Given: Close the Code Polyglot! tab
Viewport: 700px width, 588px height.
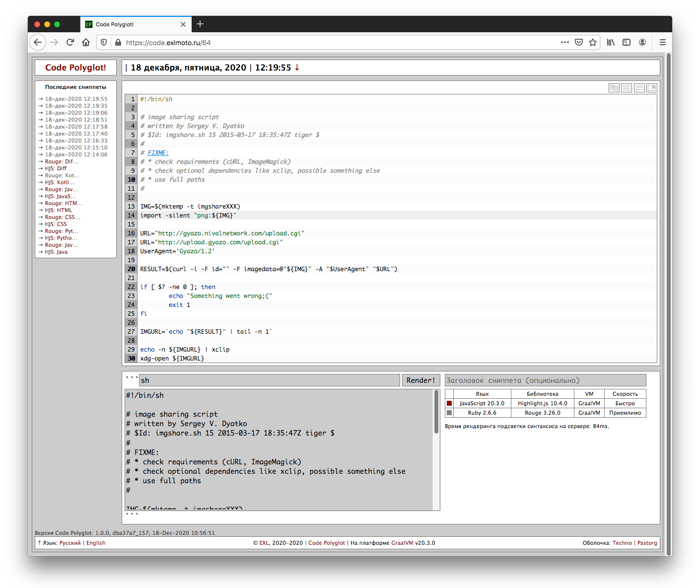Looking at the screenshot, I should point(183,24).
